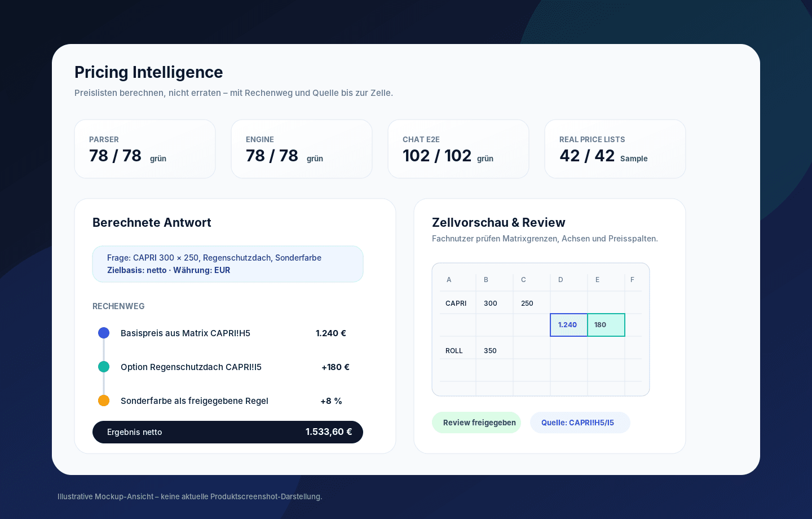
Task: Click the Fachnutzer prüfen Matrixgrenzen subtitle
Action: coord(545,239)
